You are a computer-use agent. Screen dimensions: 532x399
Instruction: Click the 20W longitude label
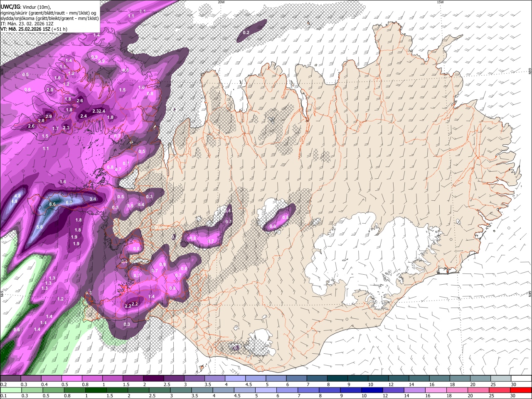[x=221, y=2]
